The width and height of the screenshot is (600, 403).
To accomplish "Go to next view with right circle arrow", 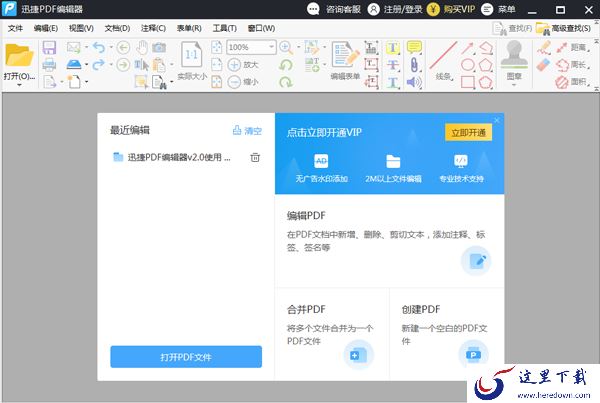I will point(123,64).
